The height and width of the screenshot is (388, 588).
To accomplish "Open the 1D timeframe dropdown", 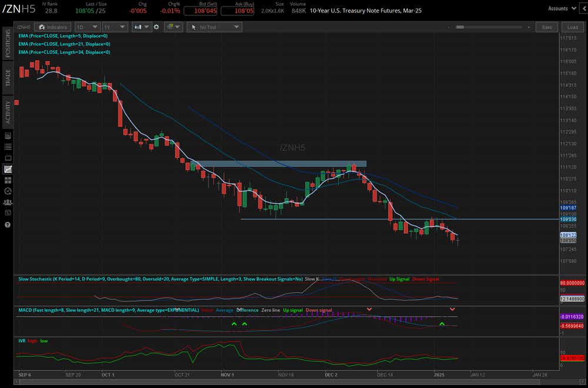I will (87, 26).
